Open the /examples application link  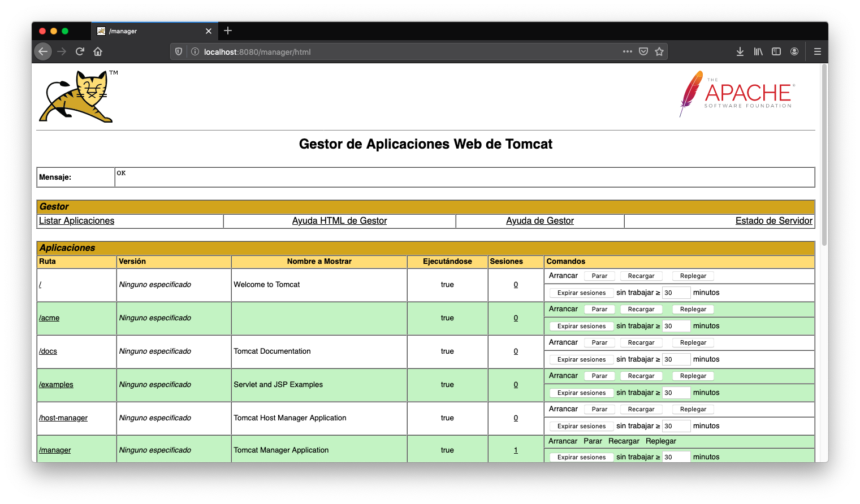point(56,385)
